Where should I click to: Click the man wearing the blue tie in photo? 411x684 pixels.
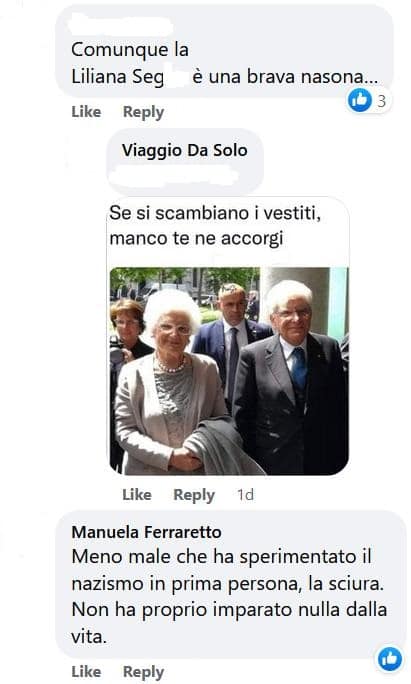291,377
